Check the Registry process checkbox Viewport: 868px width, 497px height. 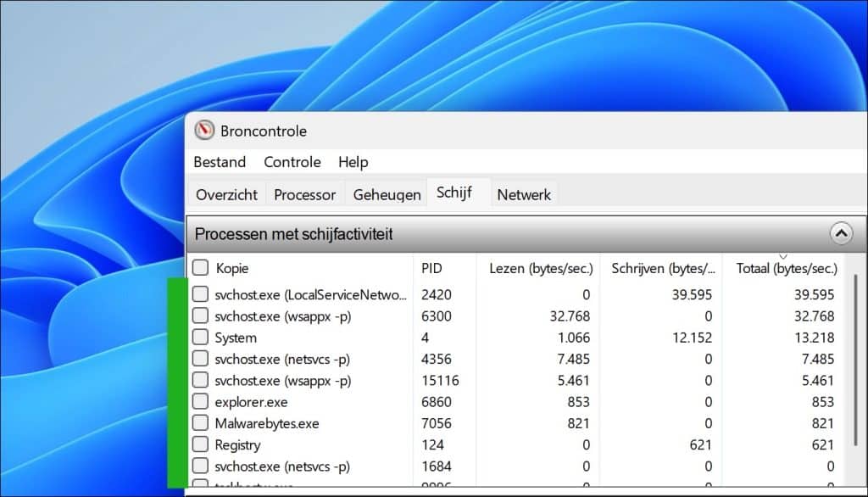click(200, 444)
